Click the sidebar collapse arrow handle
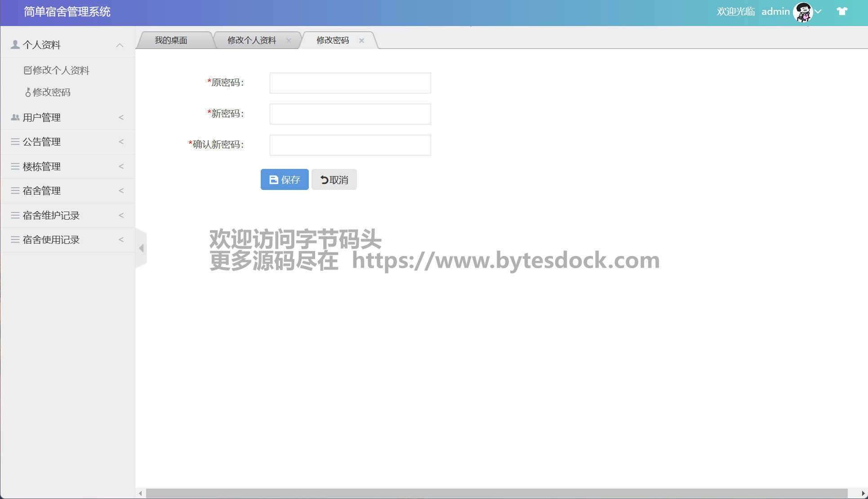 click(141, 248)
